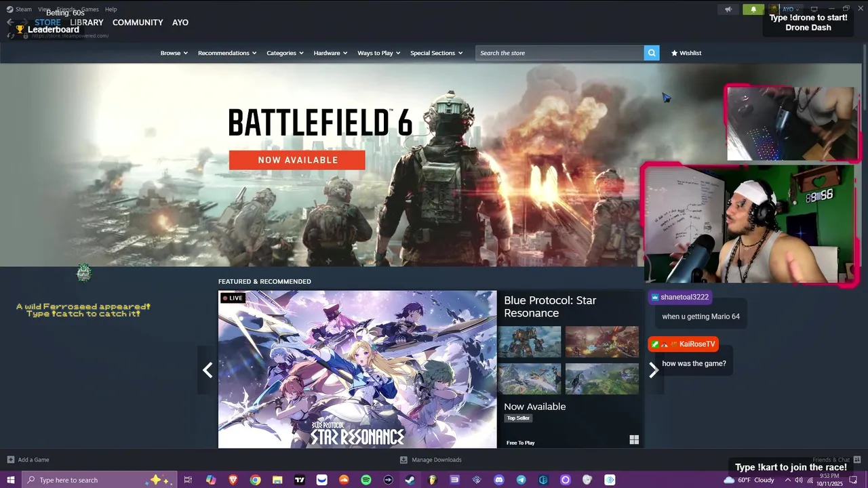The width and height of the screenshot is (868, 488).
Task: Open the Blue Protocol fiery battle screenshot thumbnail
Action: pos(602,342)
